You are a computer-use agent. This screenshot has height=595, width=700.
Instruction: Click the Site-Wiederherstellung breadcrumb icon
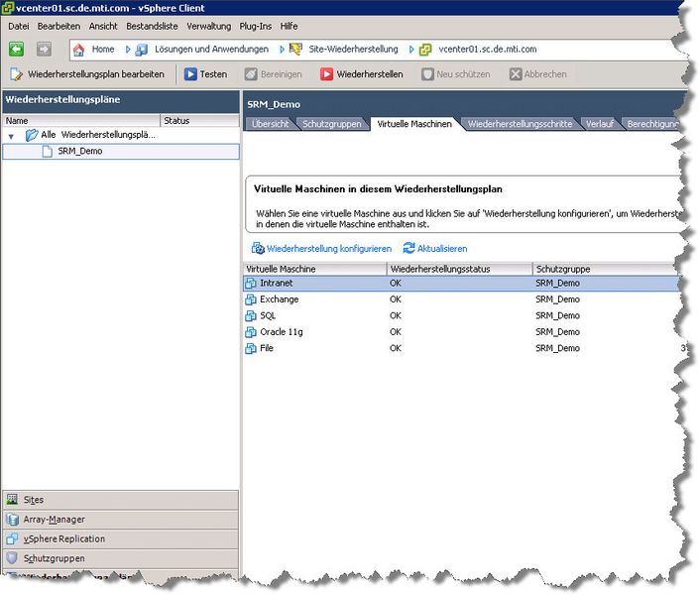tap(295, 50)
